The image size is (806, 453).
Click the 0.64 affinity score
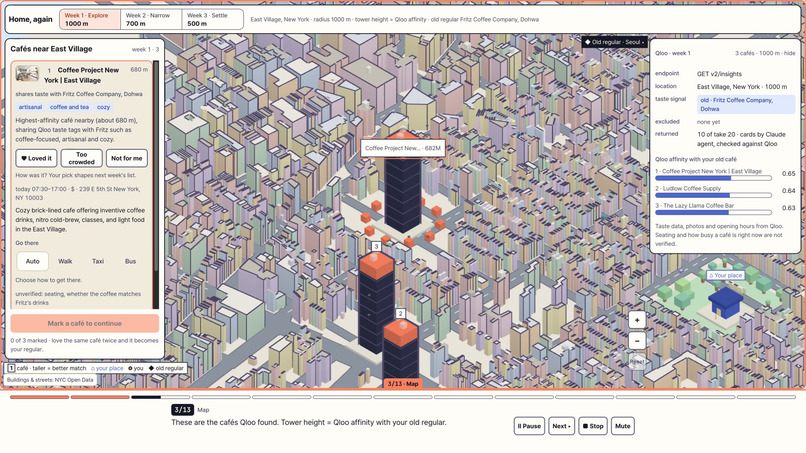click(789, 191)
